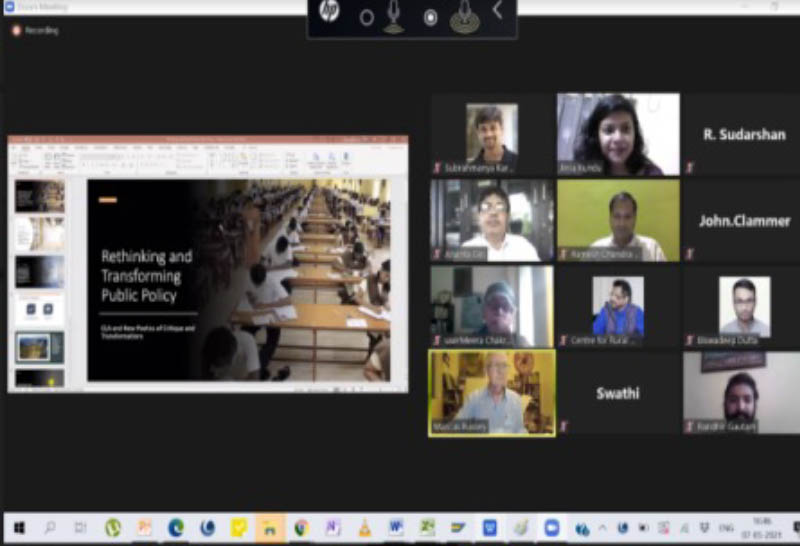
Task: Select the yellow-highlighted active speaker video tile
Action: pos(491,392)
